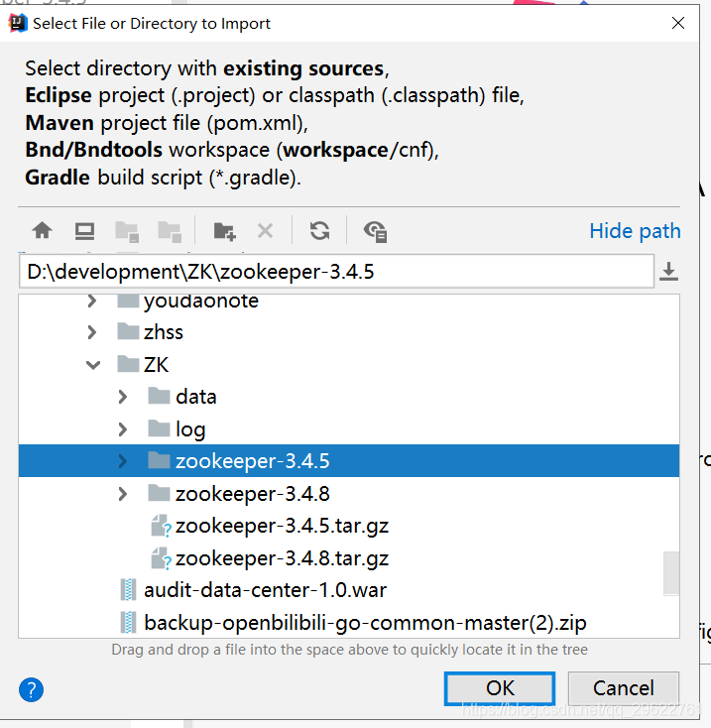The width and height of the screenshot is (711, 728).
Task: Expand the data folder
Action: [x=123, y=397]
